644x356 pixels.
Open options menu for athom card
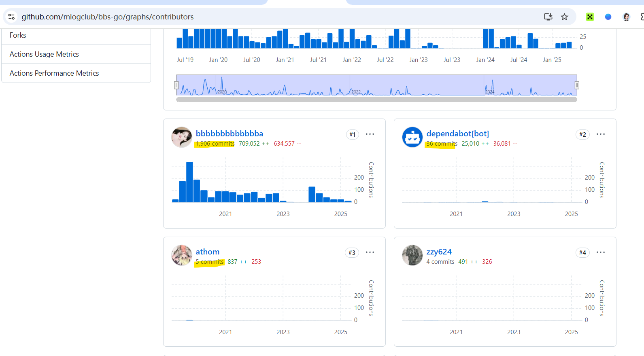coord(370,252)
